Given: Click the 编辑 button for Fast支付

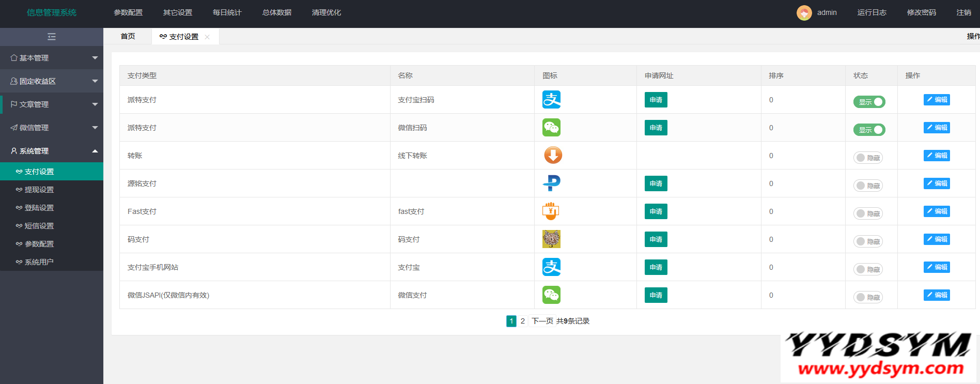Looking at the screenshot, I should click(x=937, y=211).
